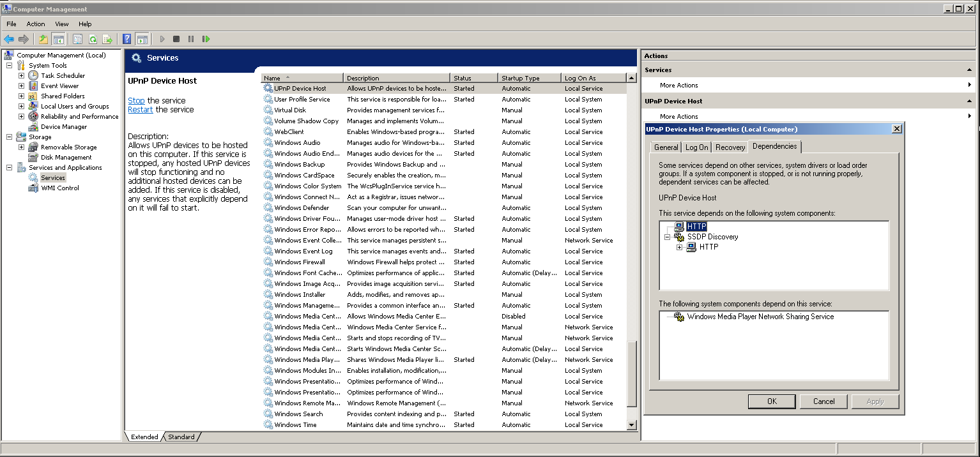This screenshot has height=457, width=980.
Task: Click the Stop Service square icon
Action: (176, 39)
